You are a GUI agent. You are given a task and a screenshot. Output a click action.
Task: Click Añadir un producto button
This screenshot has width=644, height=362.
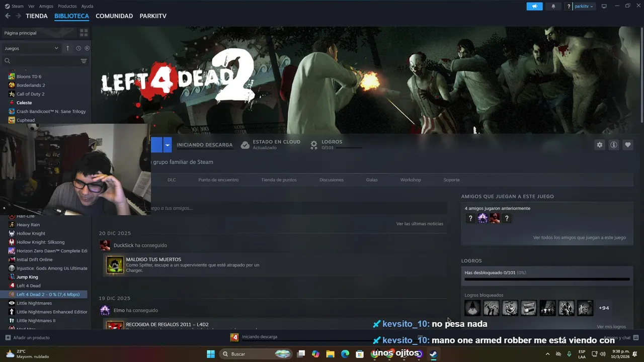tap(27, 338)
